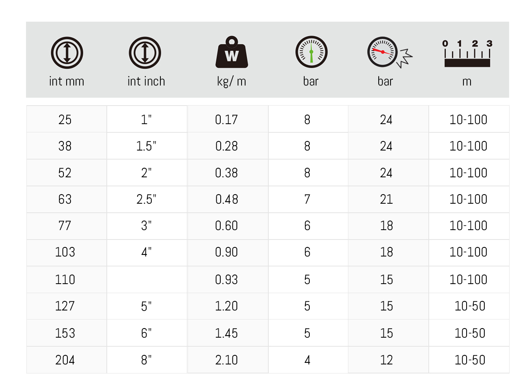Select the 0.93 weight cell

point(227,280)
